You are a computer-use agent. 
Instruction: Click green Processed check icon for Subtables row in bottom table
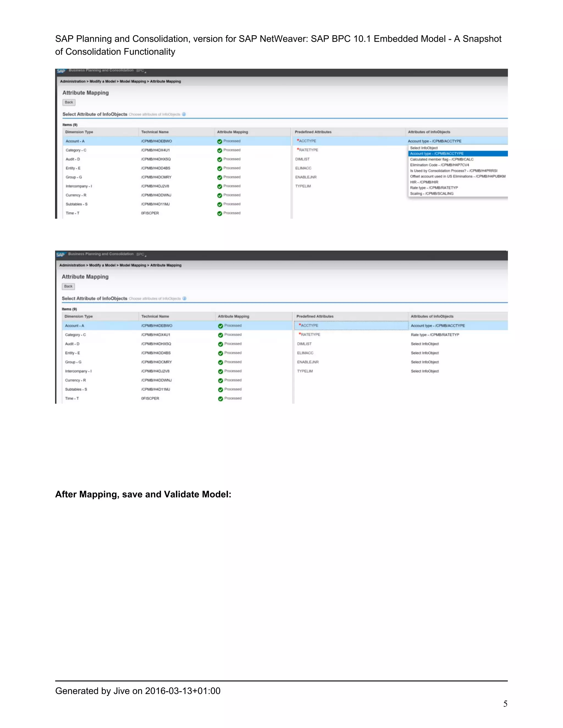(x=220, y=390)
